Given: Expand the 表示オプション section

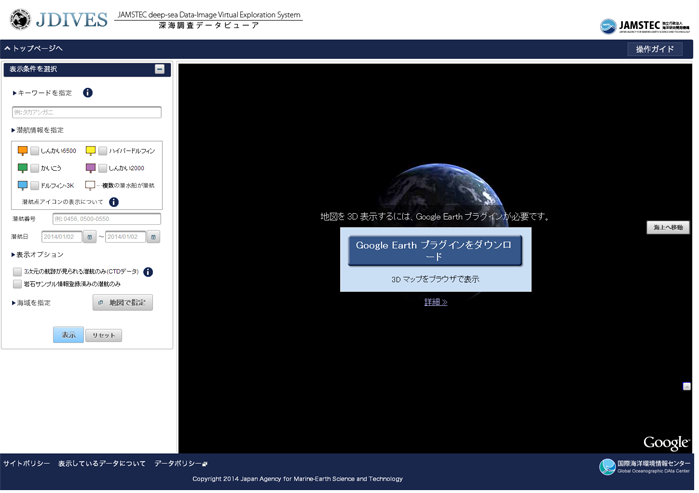Looking at the screenshot, I should [38, 255].
